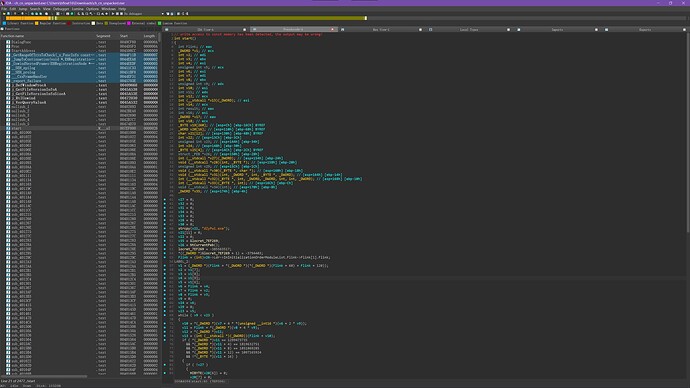Click function icon beside nullsub_3

coord(8,115)
